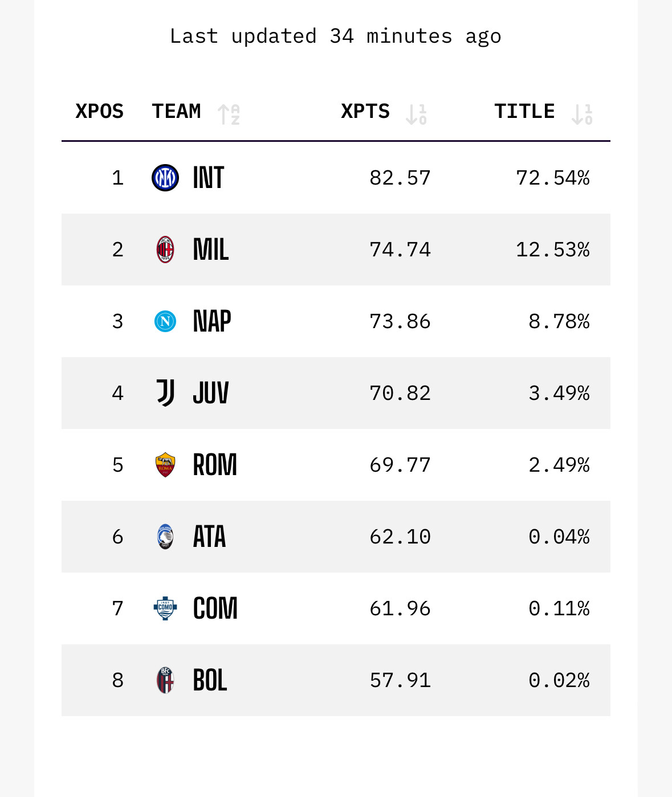Click the TITLE column header label
The width and height of the screenshot is (672, 797).
pyautogui.click(x=524, y=111)
